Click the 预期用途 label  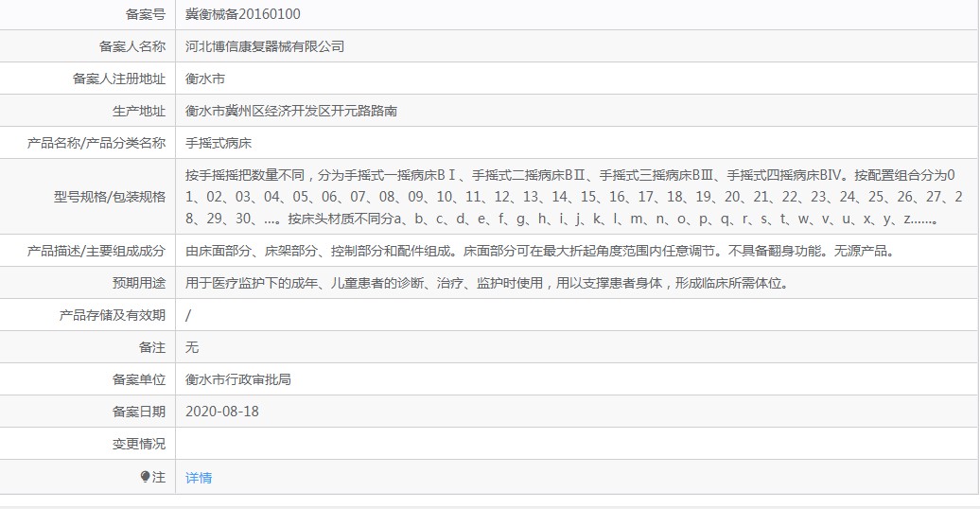[x=139, y=283]
